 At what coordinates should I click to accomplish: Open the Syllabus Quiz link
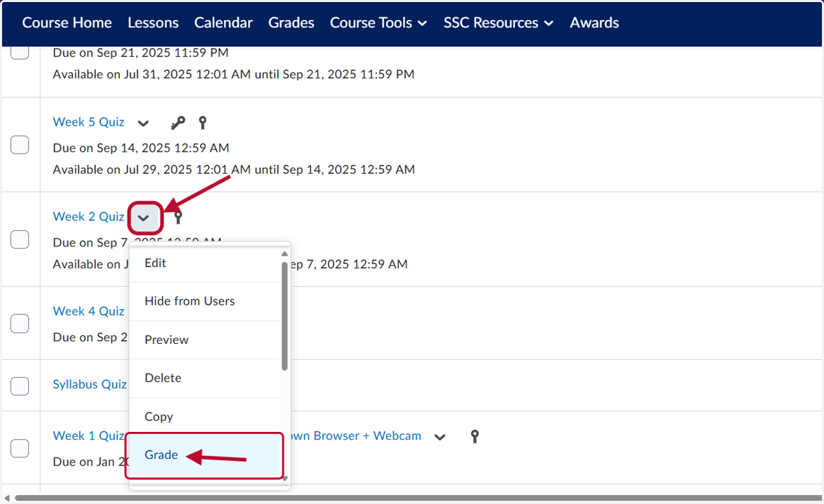90,385
